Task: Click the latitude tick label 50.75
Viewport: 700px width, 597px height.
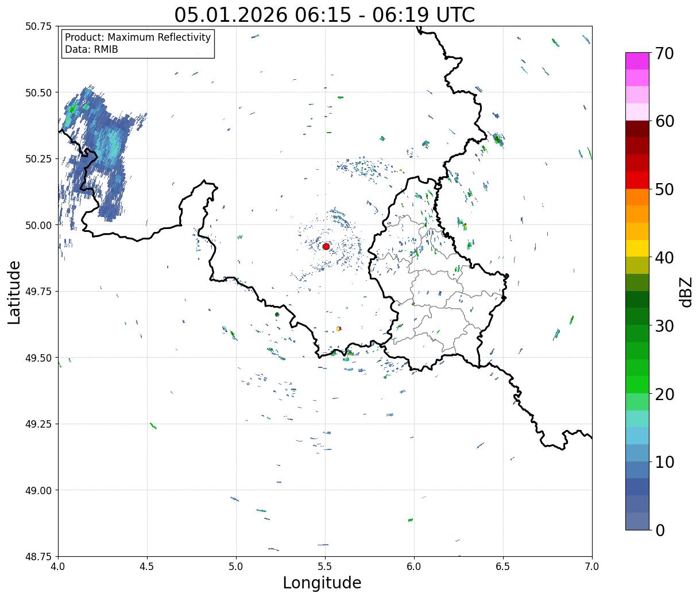Action: [38, 26]
